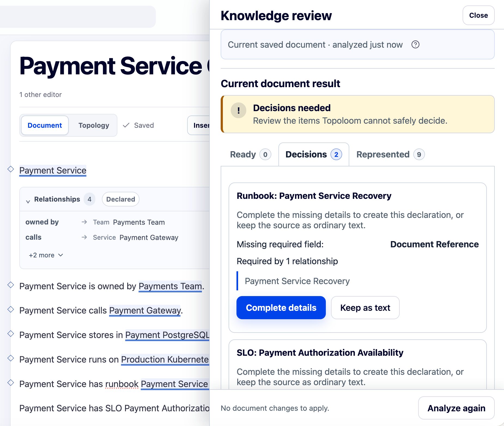Image resolution: width=504 pixels, height=426 pixels.
Task: Click the '1 other editor' text
Action: pyautogui.click(x=40, y=95)
